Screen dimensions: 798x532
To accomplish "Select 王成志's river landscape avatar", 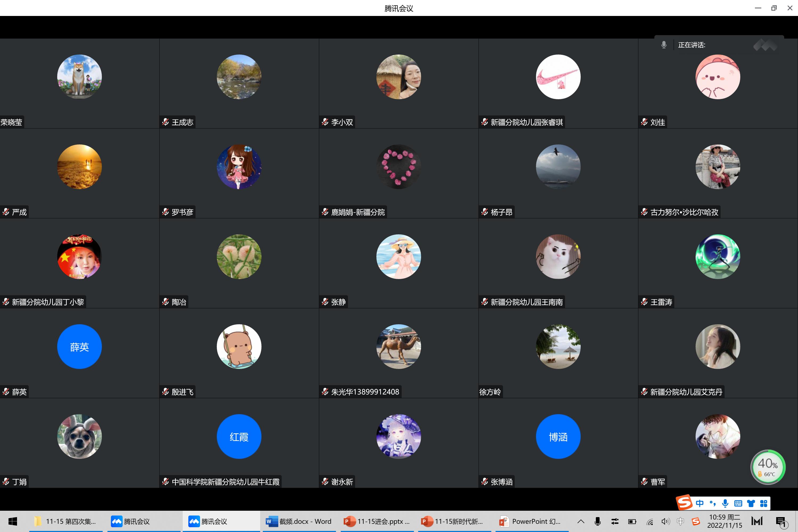I will [x=239, y=77].
